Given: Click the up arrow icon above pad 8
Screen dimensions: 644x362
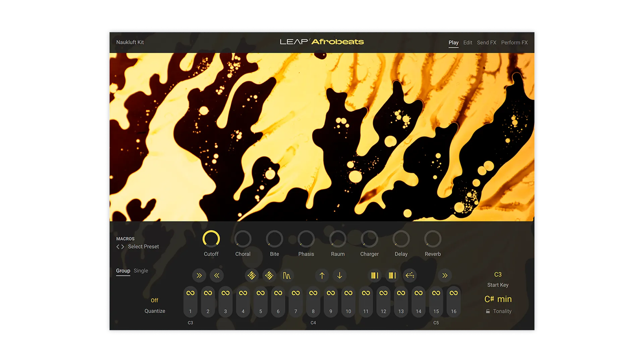Looking at the screenshot, I should 322,276.
